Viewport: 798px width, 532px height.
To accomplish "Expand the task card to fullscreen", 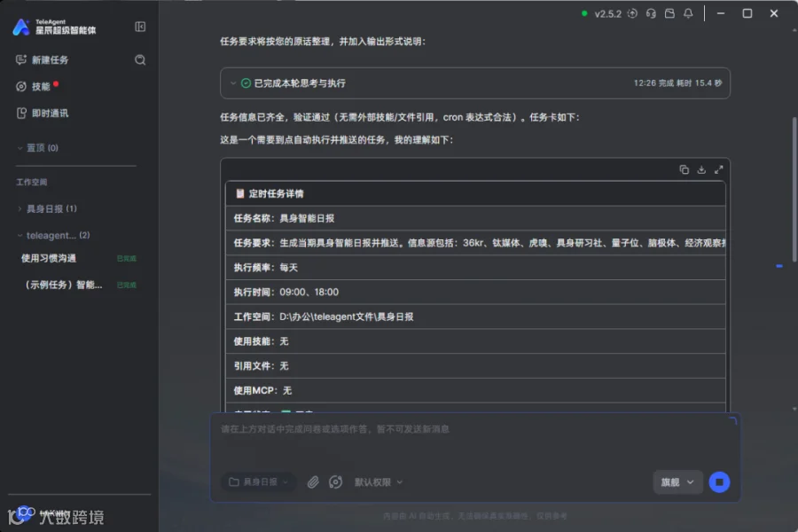I will point(718,169).
